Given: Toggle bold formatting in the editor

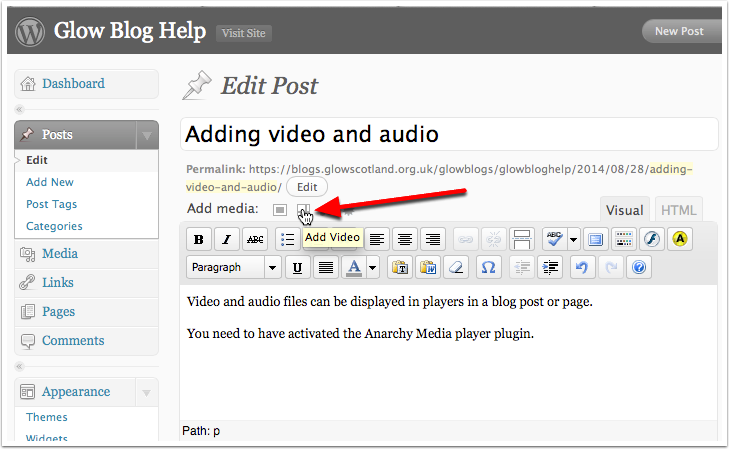Looking at the screenshot, I should click(x=199, y=239).
